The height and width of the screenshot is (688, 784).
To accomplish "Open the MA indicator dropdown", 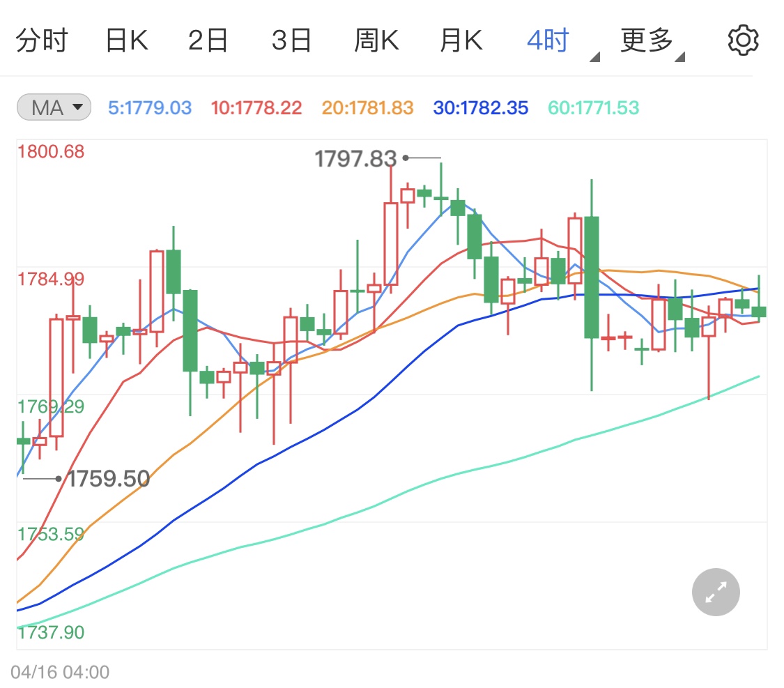I will point(54,107).
